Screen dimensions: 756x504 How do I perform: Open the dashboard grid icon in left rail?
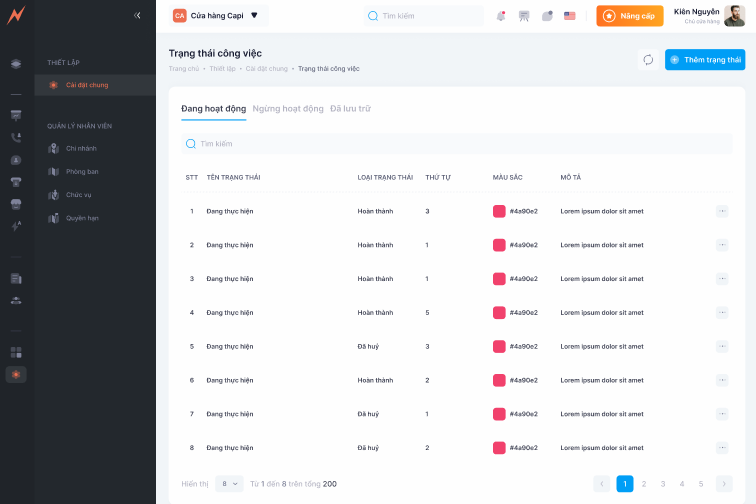point(16,352)
